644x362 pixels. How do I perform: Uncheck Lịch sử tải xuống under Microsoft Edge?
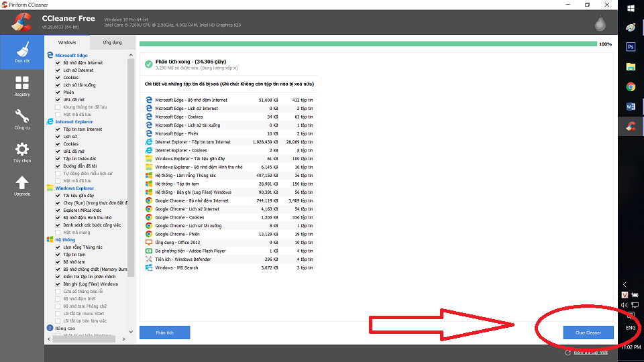point(58,85)
